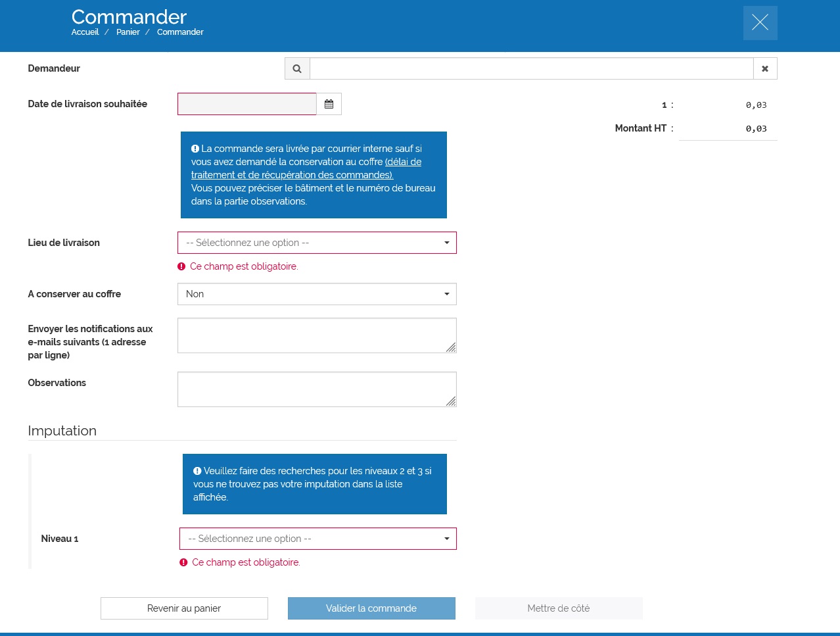Go to Accueil in the breadcrumb
This screenshot has height=636, width=840.
coord(85,32)
